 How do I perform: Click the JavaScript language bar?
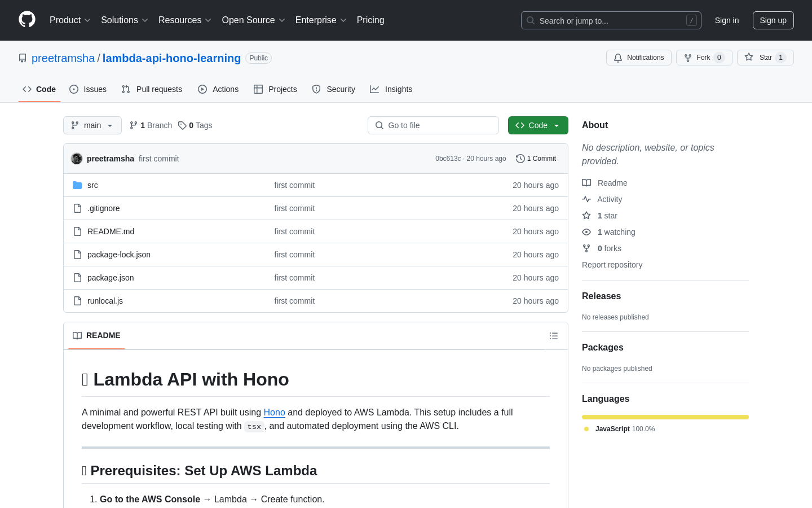665,417
